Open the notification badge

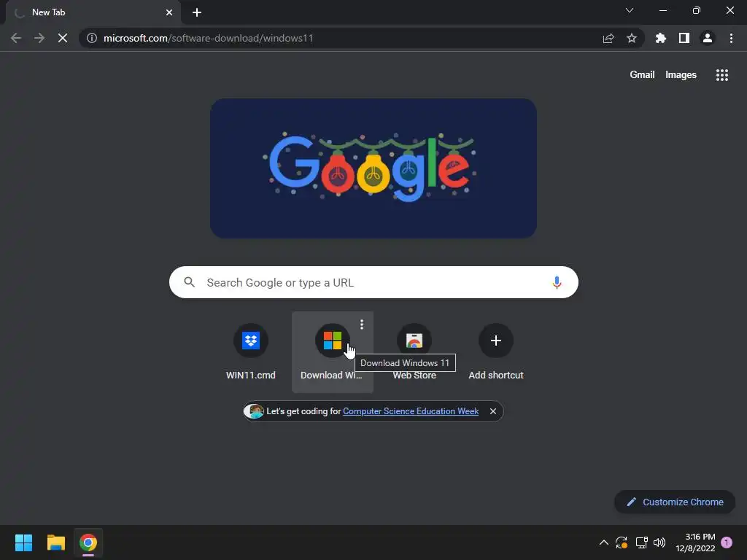(x=727, y=542)
